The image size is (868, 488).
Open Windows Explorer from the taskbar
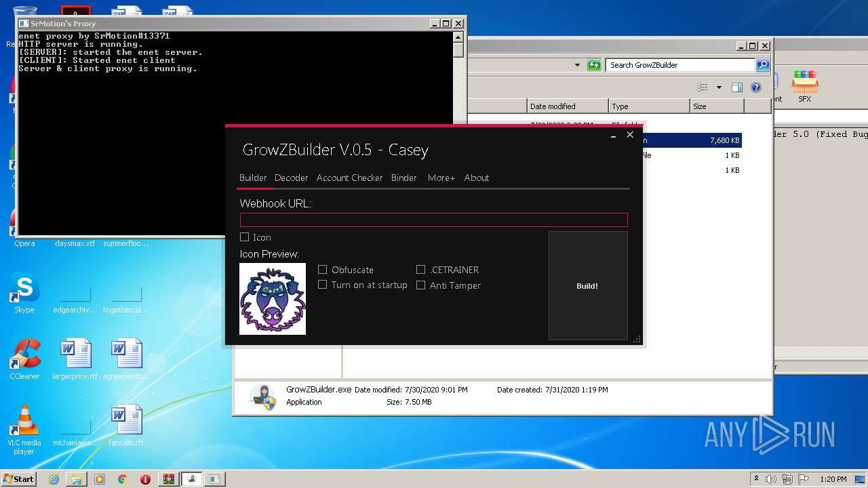point(77,479)
